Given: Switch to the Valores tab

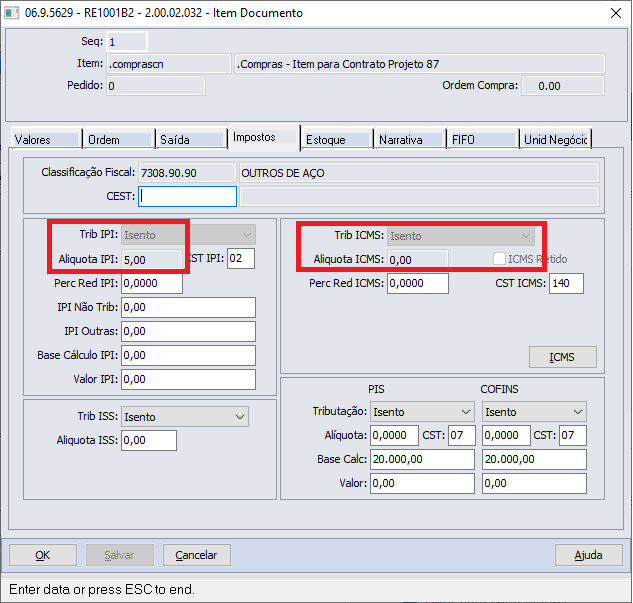Looking at the screenshot, I should 45,140.
